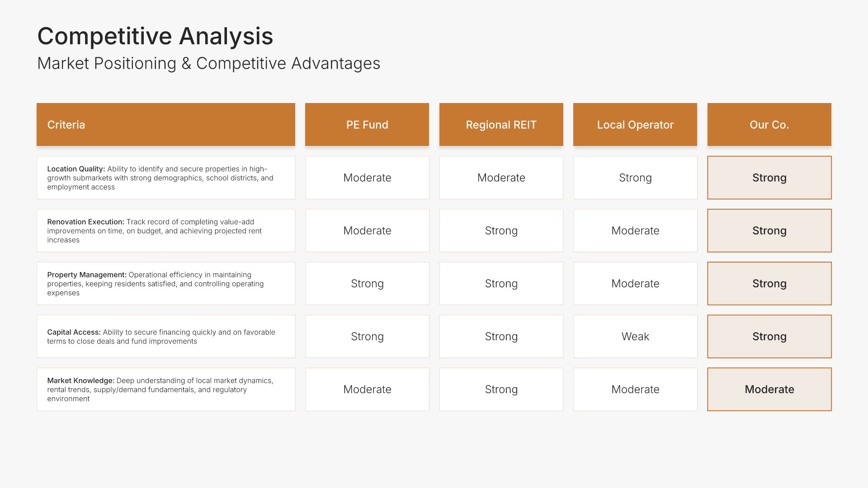Screen dimensions: 868x488
Task: Click the Capital Access criteria cell
Action: (165, 337)
